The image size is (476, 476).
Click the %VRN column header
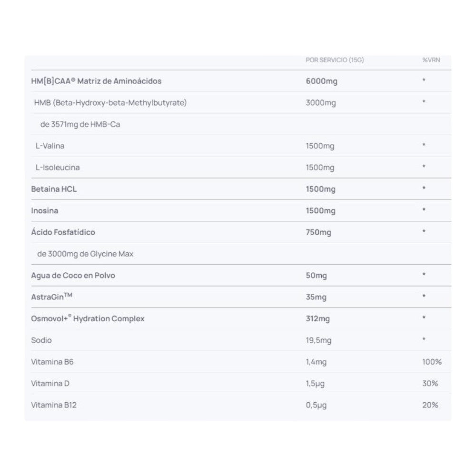pyautogui.click(x=431, y=60)
